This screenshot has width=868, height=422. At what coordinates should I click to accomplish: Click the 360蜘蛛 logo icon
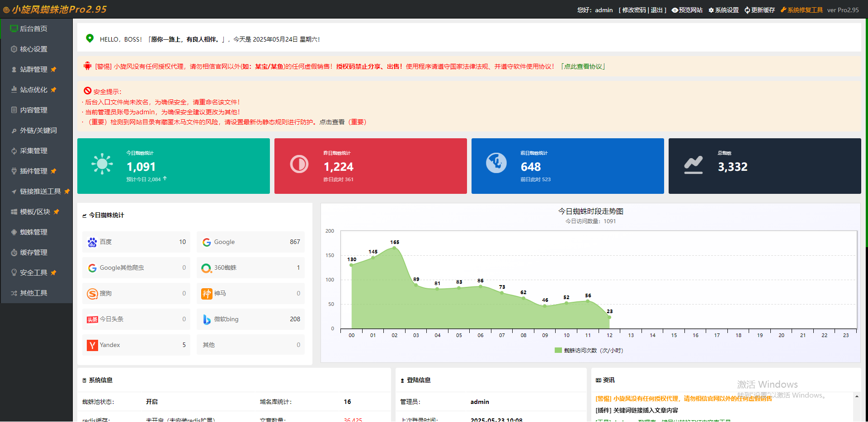point(207,268)
